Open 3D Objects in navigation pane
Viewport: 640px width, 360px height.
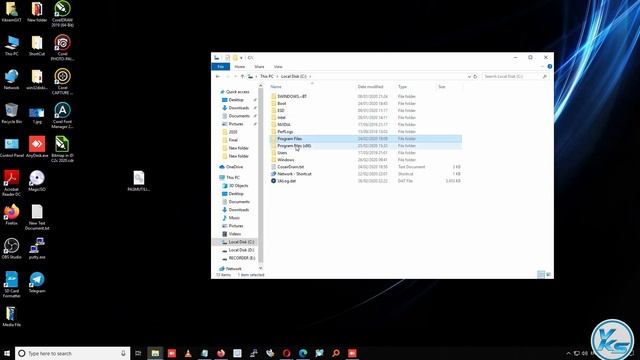click(238, 186)
